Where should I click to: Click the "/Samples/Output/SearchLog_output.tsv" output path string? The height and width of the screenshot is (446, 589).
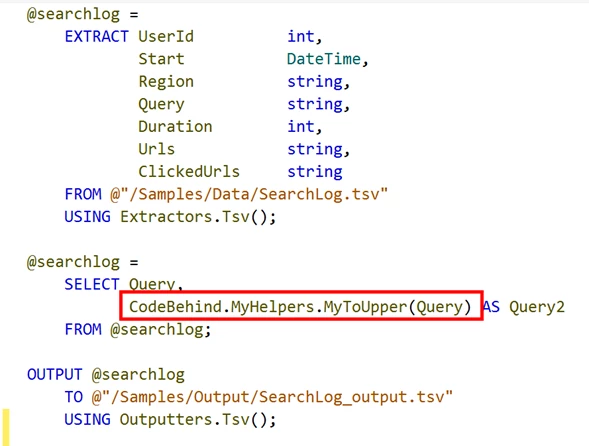tap(272, 397)
